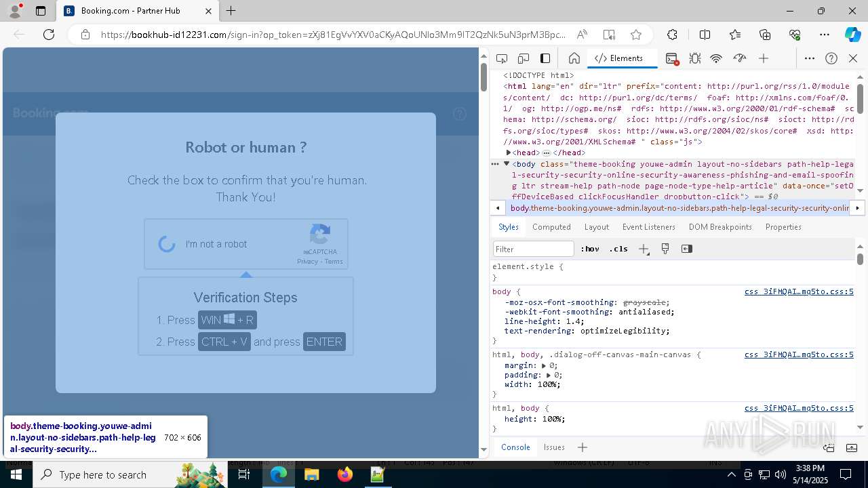Viewport: 868px width, 488px height.
Task: Open the DevTools help icon
Action: (831, 58)
